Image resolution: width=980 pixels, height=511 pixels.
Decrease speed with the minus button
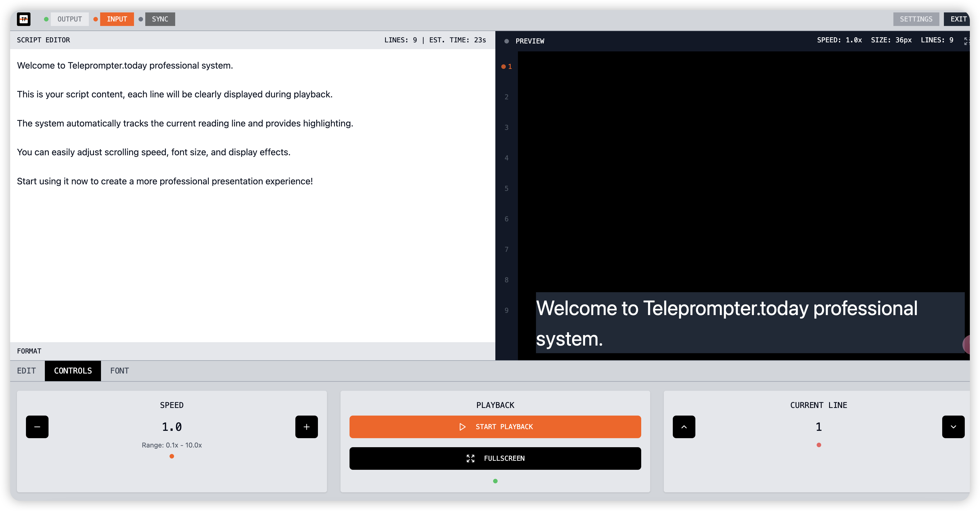tap(37, 427)
